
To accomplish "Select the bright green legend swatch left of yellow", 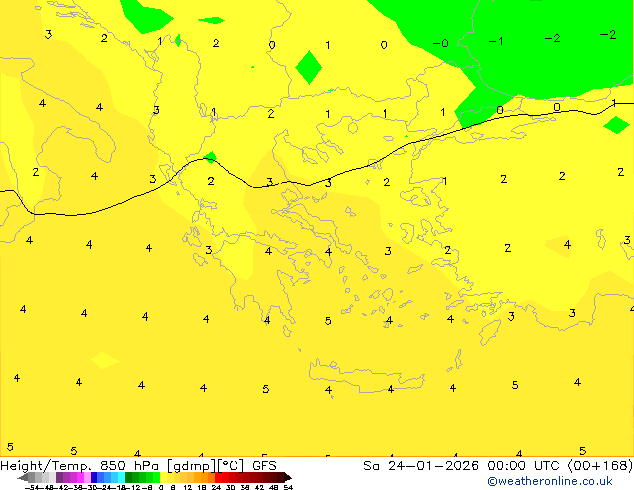I will click(156, 477).
